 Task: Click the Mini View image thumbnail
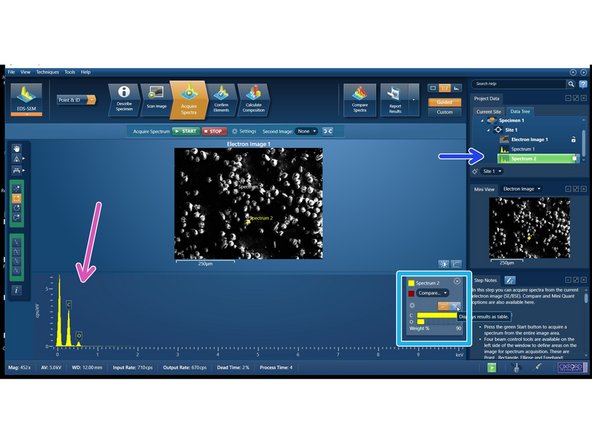click(529, 228)
